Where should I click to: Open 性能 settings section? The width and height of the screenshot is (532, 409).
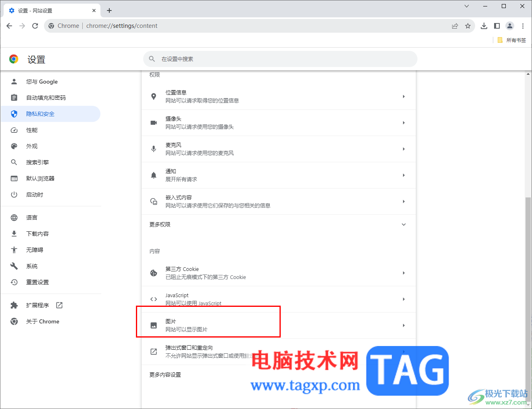pyautogui.click(x=50, y=130)
